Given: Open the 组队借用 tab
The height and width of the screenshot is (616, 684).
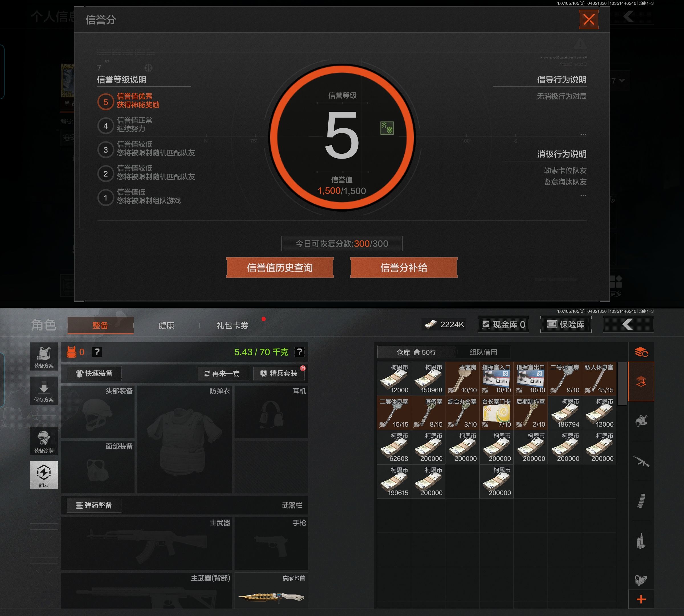Looking at the screenshot, I should coord(483,352).
